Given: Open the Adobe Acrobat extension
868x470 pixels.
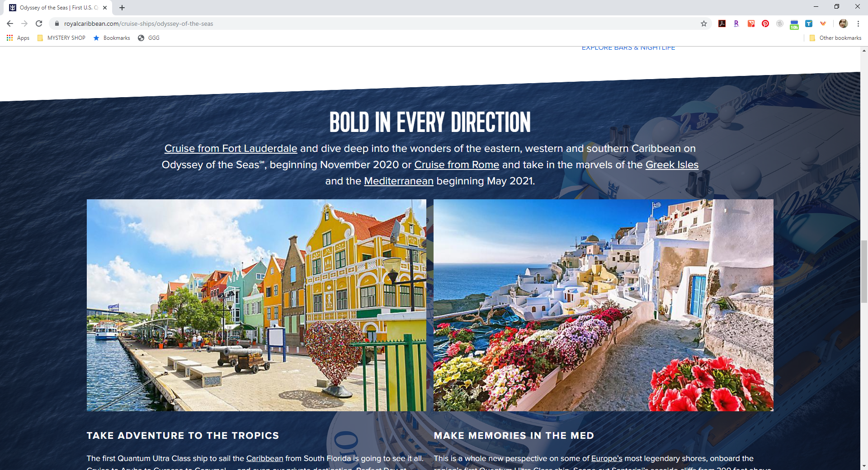Looking at the screenshot, I should (x=722, y=23).
